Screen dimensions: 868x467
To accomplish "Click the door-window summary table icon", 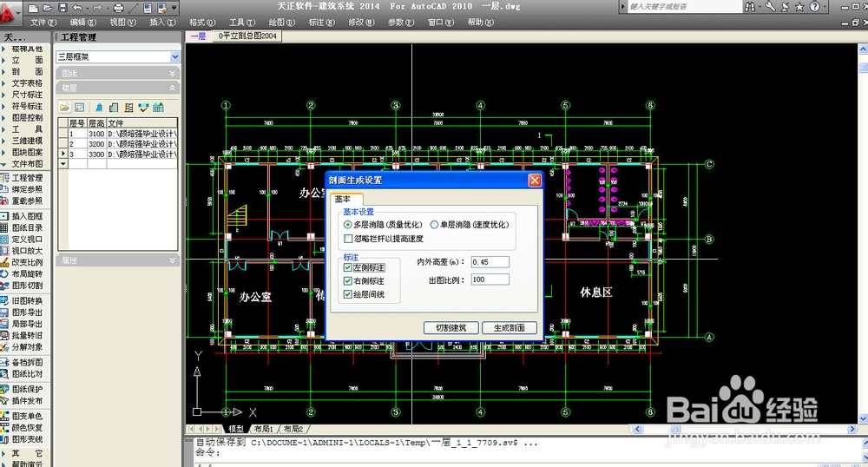I will coord(158,108).
